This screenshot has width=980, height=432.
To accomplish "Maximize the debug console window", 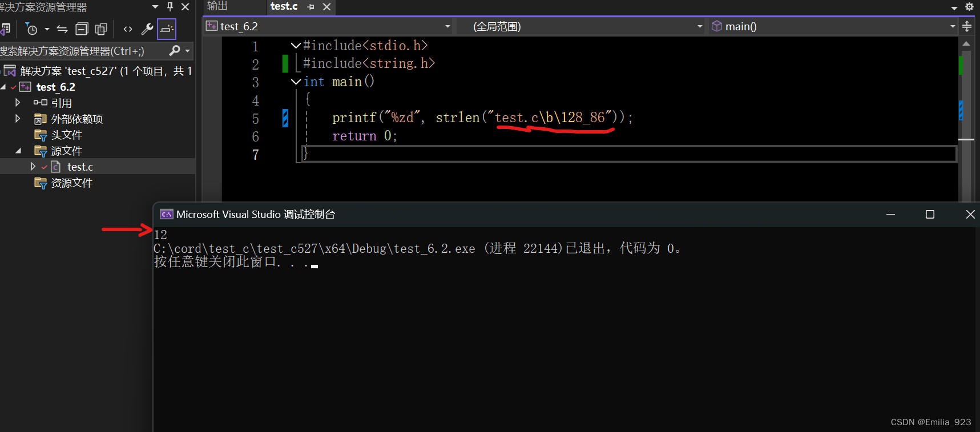I will (930, 215).
